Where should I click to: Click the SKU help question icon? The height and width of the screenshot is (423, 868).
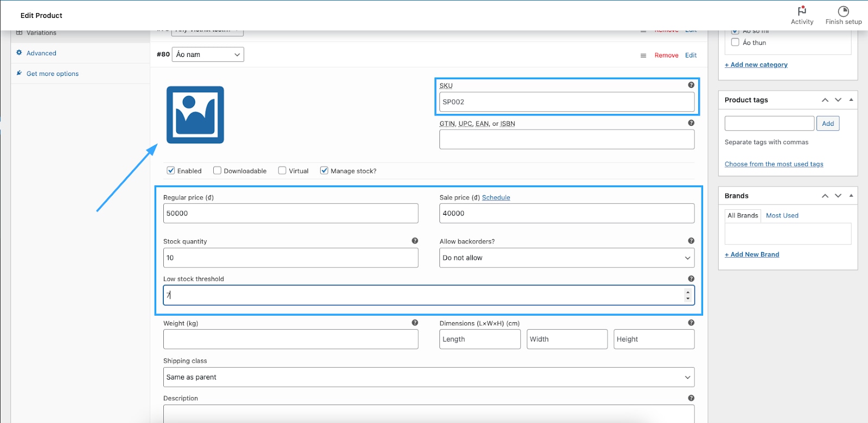coord(691,85)
